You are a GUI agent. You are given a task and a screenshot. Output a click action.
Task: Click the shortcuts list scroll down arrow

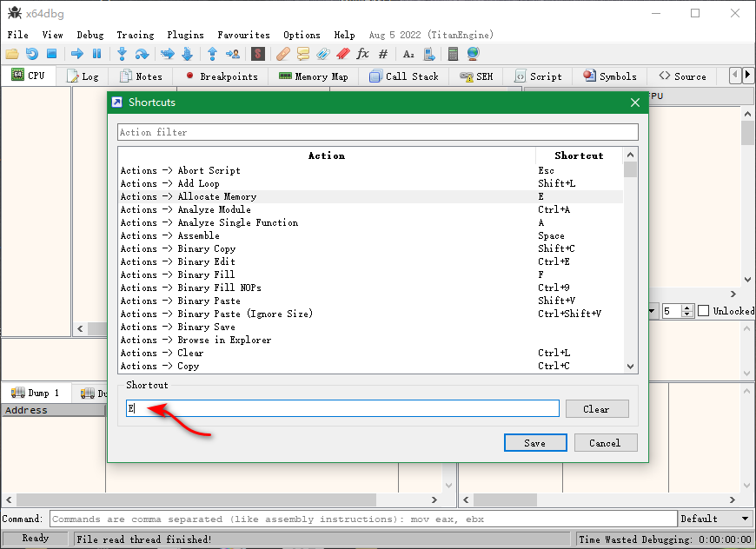pos(630,367)
